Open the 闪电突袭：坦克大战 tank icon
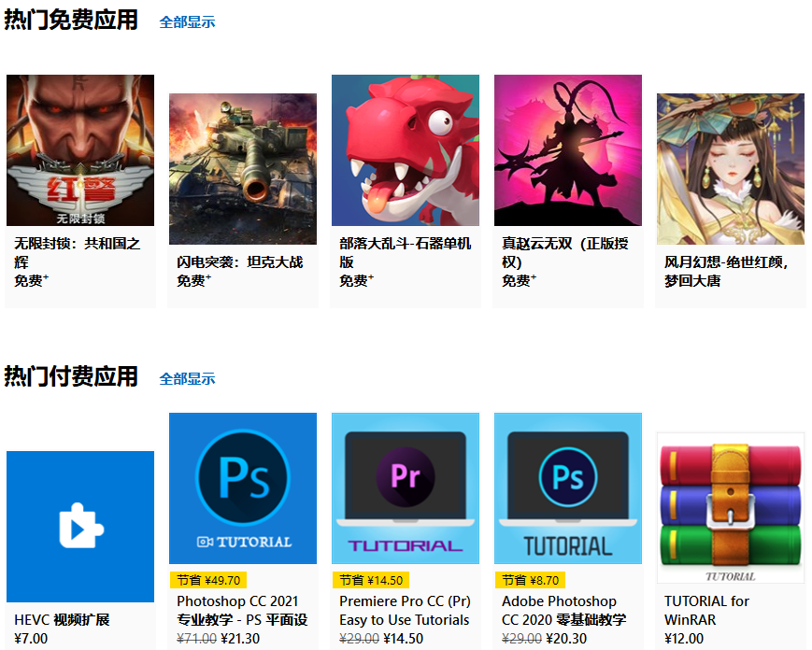The width and height of the screenshot is (812, 650). (x=243, y=169)
